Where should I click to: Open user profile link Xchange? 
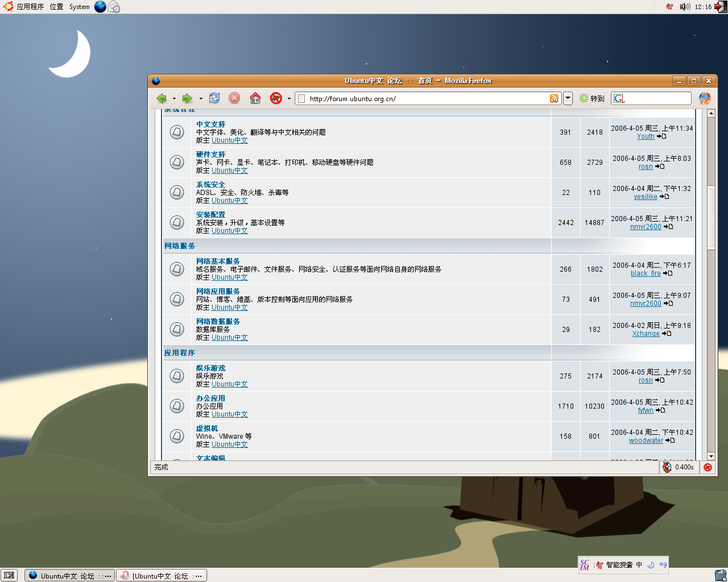[x=646, y=334]
